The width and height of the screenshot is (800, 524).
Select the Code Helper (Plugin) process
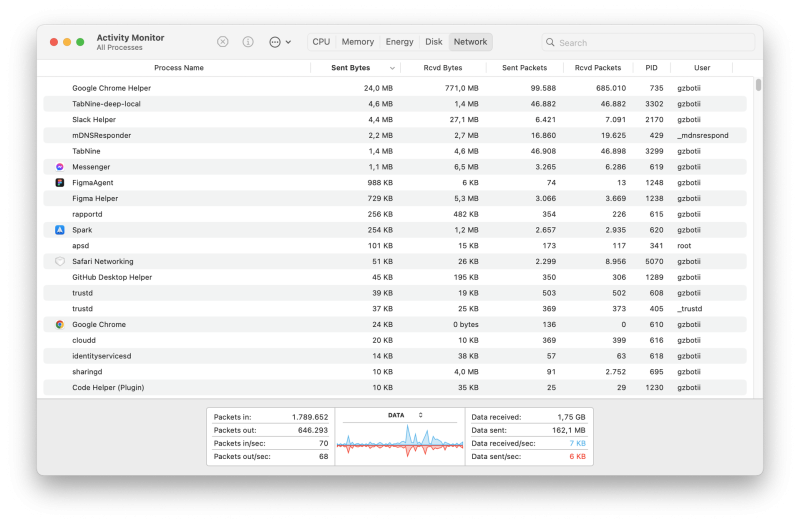(108, 388)
